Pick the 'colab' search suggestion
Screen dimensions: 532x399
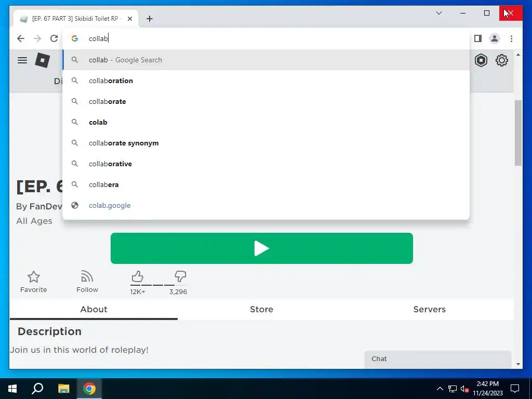pos(267,122)
